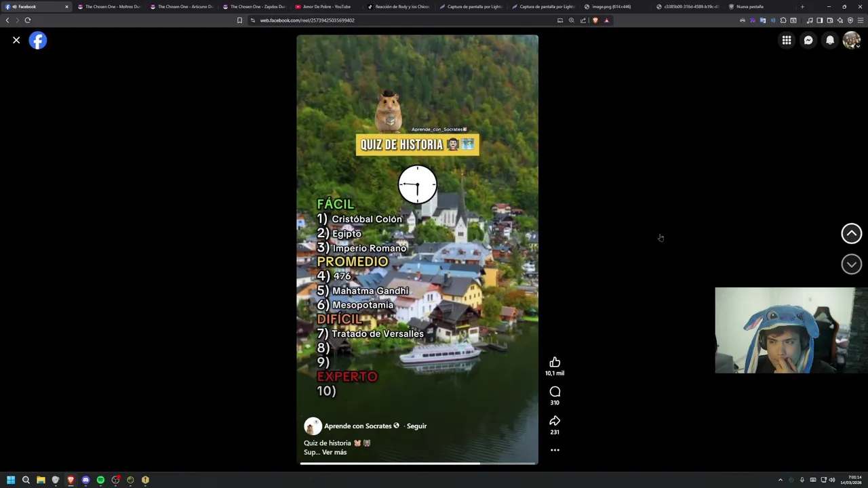The image size is (868, 488).
Task: Open the music note playlist icon
Action: [810, 20]
